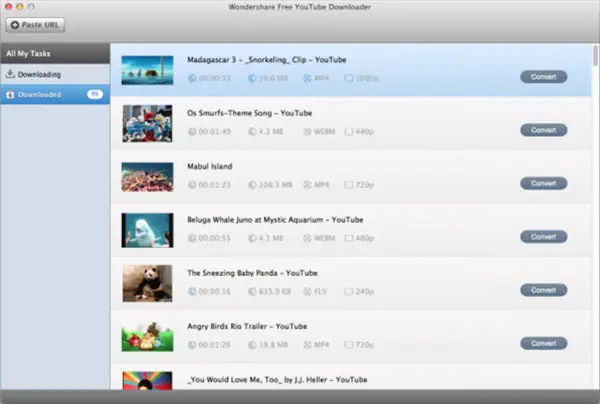Convert the Mabul Island video
This screenshot has width=600, height=404.
[543, 183]
